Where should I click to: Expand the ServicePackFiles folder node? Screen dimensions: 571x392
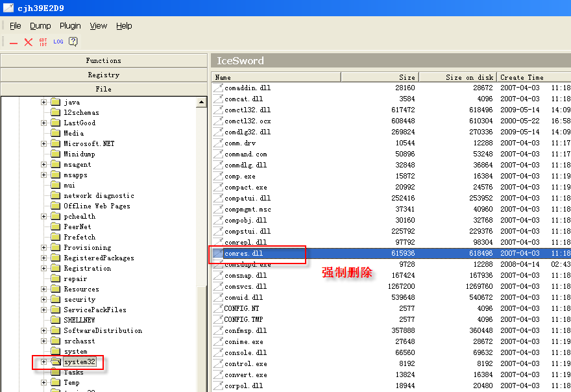click(x=44, y=310)
